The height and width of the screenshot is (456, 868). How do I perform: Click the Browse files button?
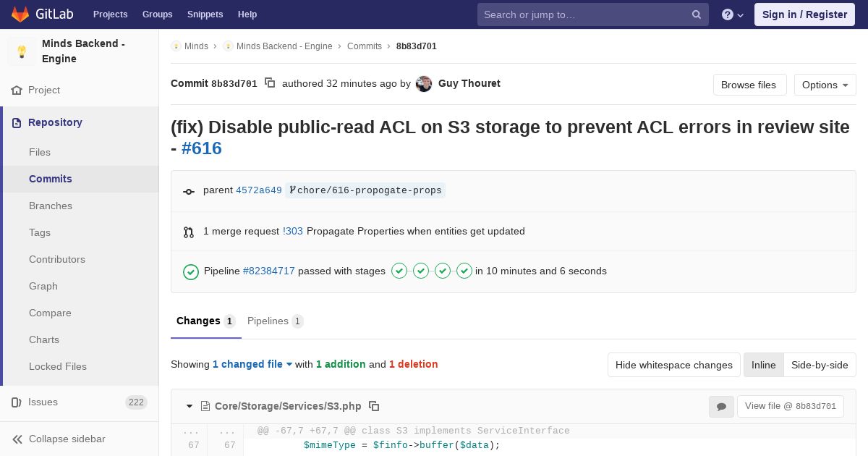tap(749, 85)
